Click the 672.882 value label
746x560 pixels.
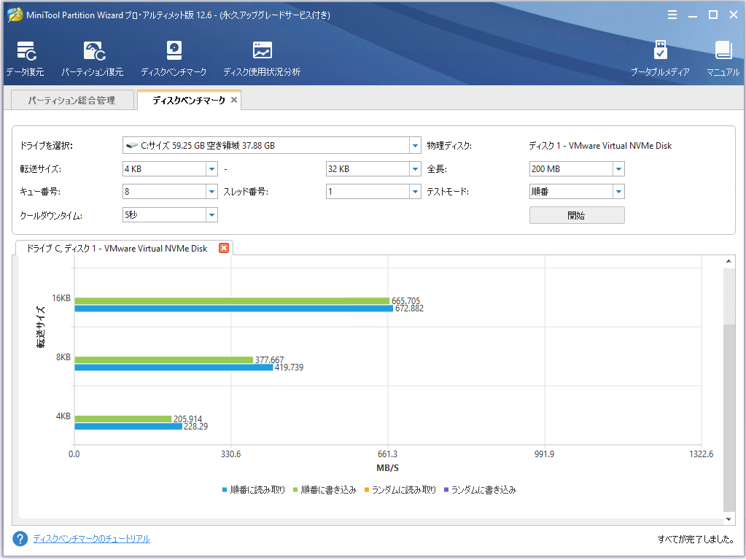(409, 308)
